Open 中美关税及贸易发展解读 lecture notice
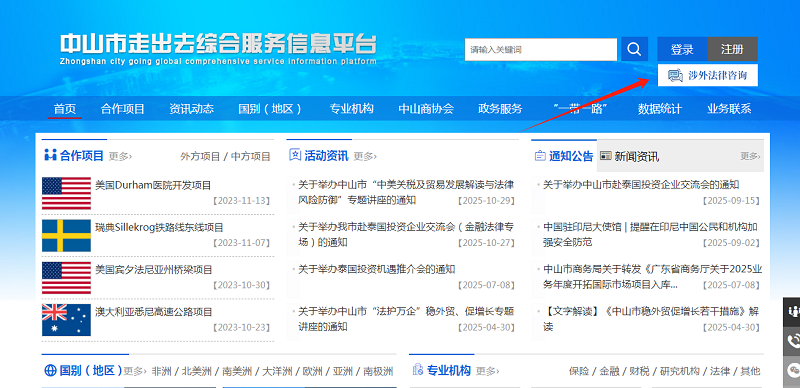 tap(406, 192)
